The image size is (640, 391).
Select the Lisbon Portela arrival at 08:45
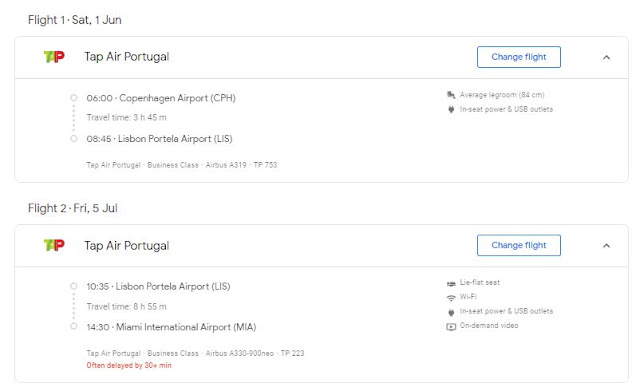(159, 139)
